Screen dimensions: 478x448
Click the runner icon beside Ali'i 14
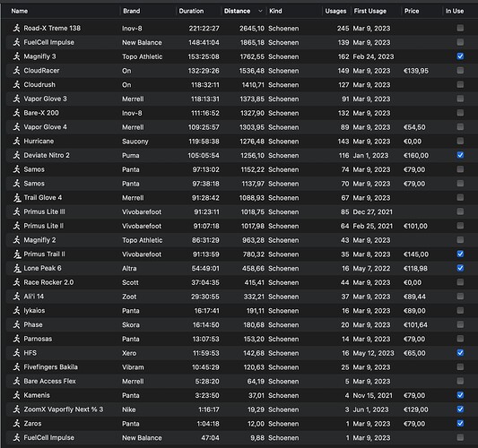pos(16,297)
